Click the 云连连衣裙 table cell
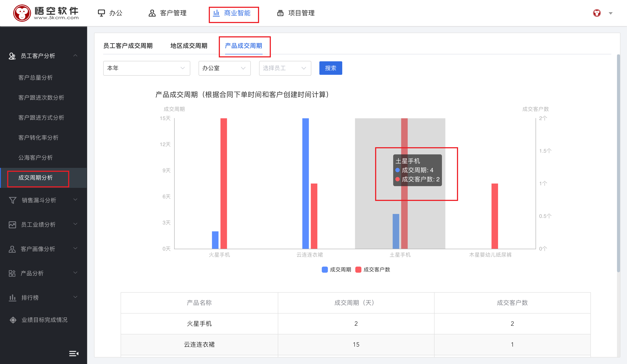 [x=199, y=344]
